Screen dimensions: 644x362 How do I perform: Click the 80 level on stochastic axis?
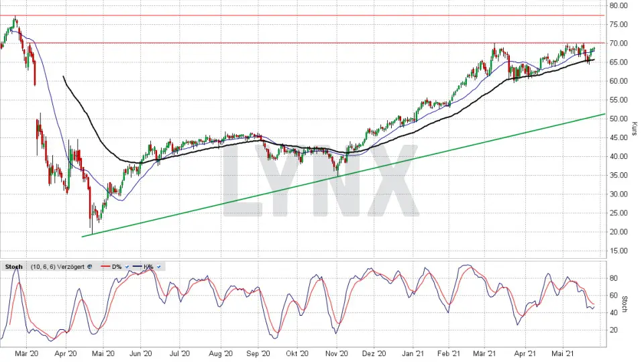coord(614,278)
